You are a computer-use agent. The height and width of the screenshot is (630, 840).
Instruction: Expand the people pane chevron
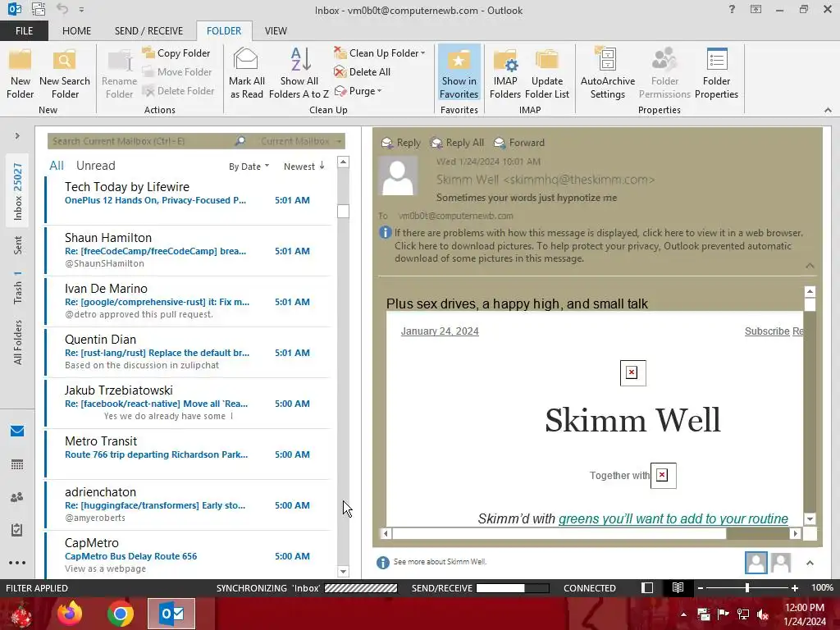click(810, 563)
